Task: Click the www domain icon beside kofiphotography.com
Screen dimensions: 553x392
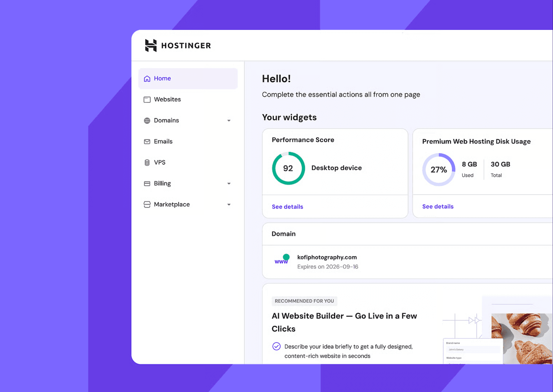Action: (x=281, y=260)
